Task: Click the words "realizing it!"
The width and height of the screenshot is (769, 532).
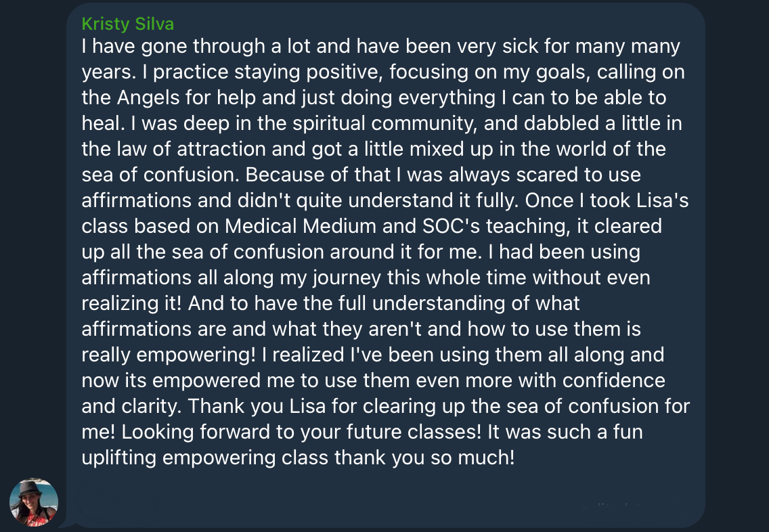Action: pyautogui.click(x=131, y=303)
